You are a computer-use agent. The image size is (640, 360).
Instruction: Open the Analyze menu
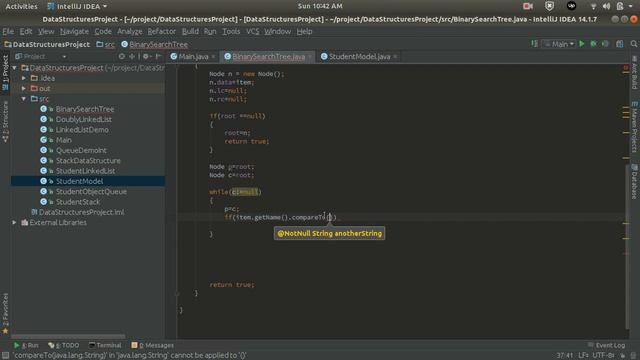click(x=130, y=31)
